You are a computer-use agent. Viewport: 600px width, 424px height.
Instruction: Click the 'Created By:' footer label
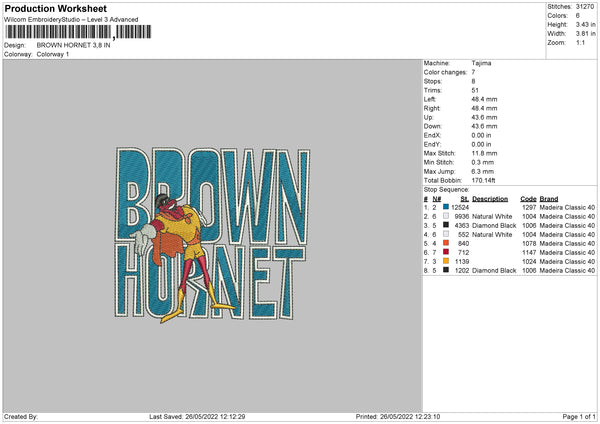[x=21, y=416]
